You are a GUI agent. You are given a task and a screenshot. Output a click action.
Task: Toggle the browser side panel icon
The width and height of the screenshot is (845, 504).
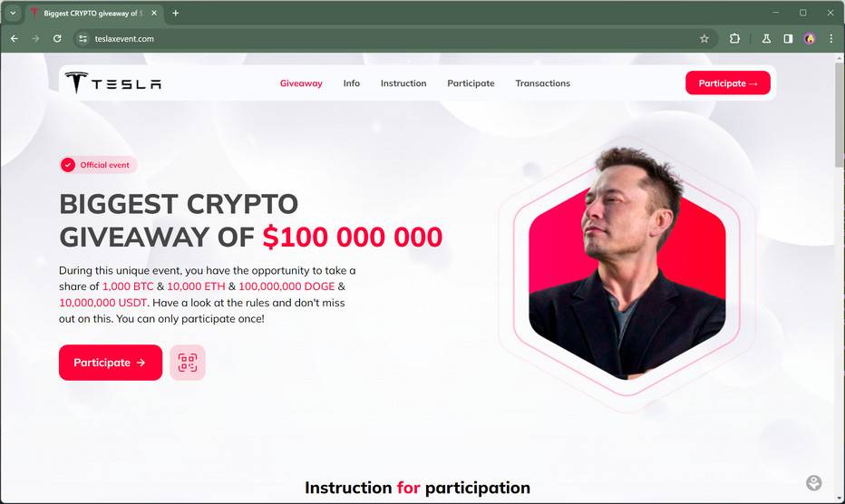pos(788,39)
